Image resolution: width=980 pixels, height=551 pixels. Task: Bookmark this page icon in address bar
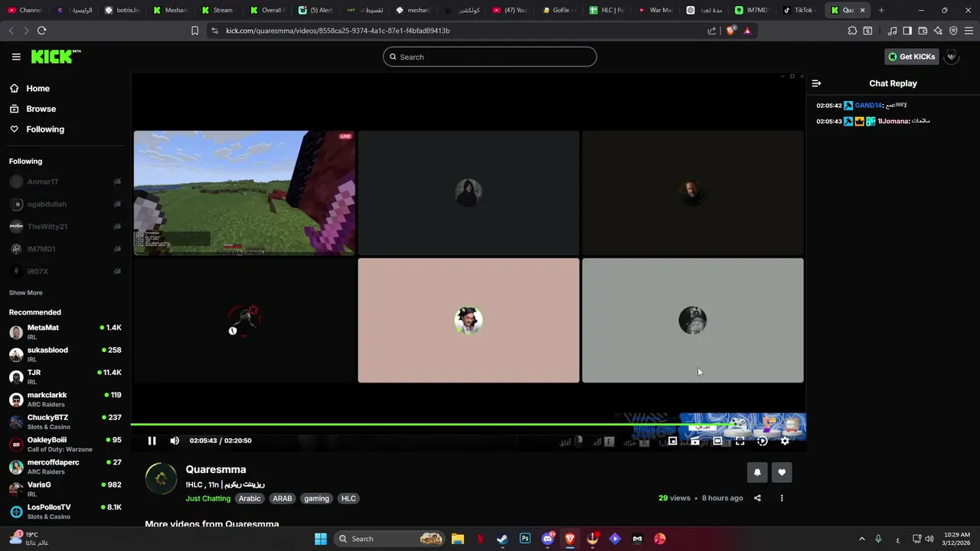tap(194, 31)
